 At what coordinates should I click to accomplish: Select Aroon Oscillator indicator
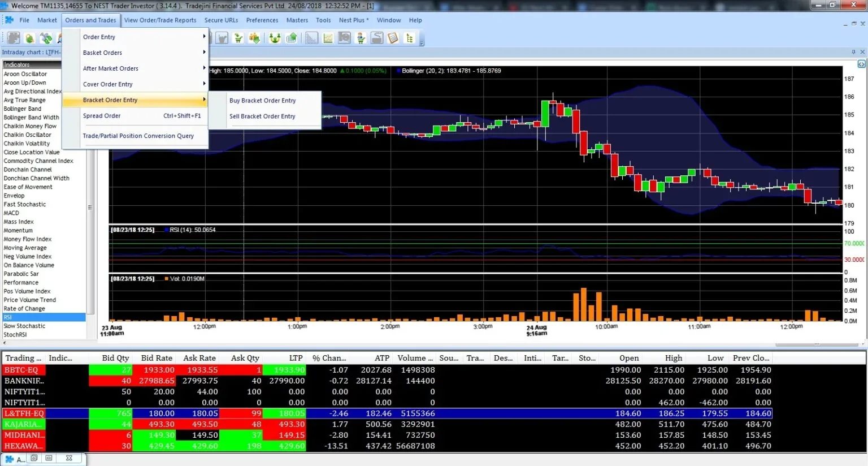[44, 74]
